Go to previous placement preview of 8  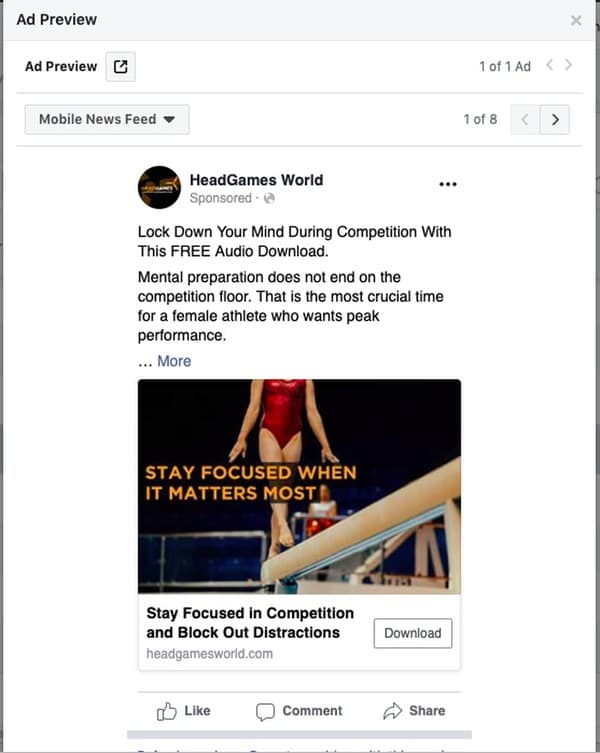525,120
